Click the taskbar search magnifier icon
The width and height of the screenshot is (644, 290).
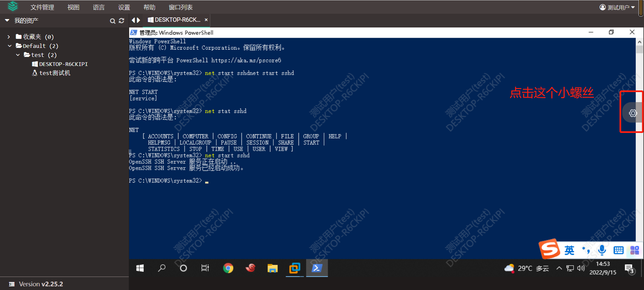tap(162, 268)
